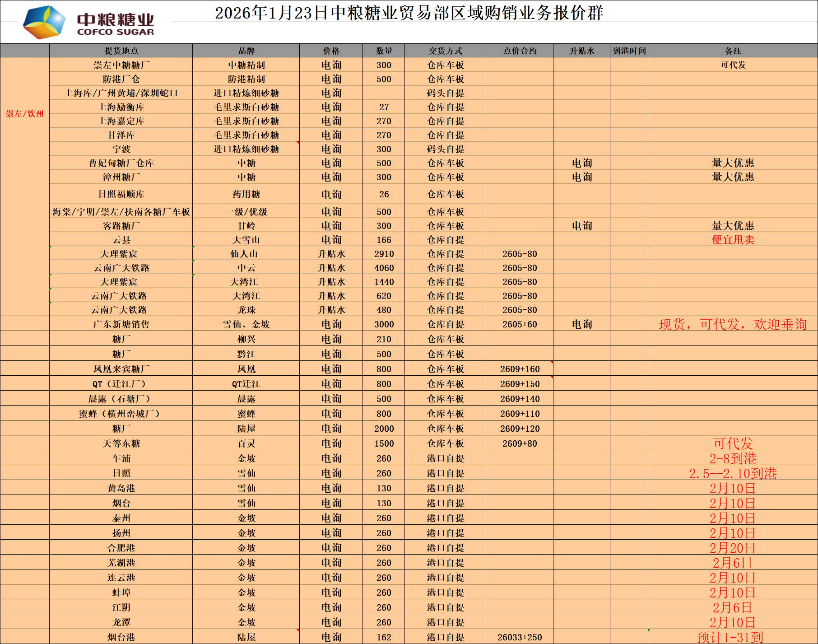
Task: Select the 预计1-31到 remark cell
Action: pyautogui.click(x=730, y=637)
